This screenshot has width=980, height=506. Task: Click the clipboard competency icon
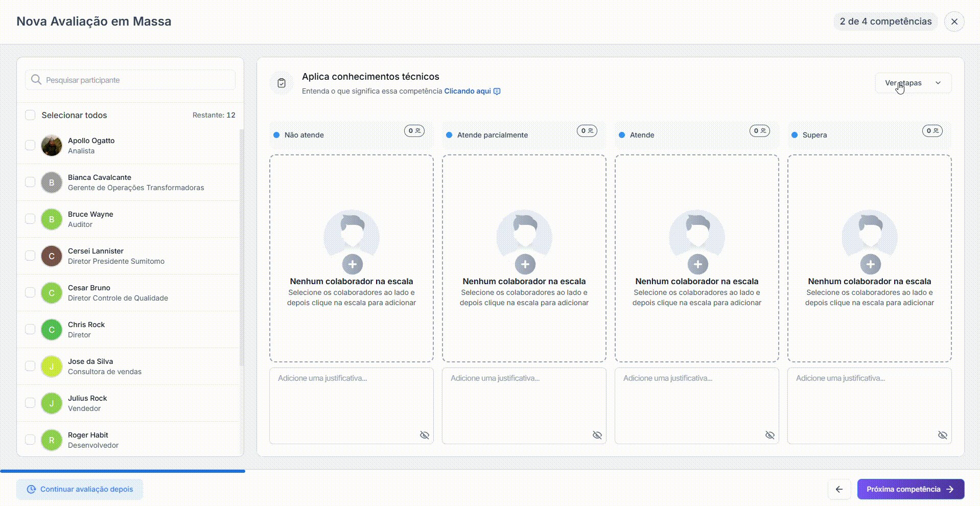pyautogui.click(x=282, y=83)
